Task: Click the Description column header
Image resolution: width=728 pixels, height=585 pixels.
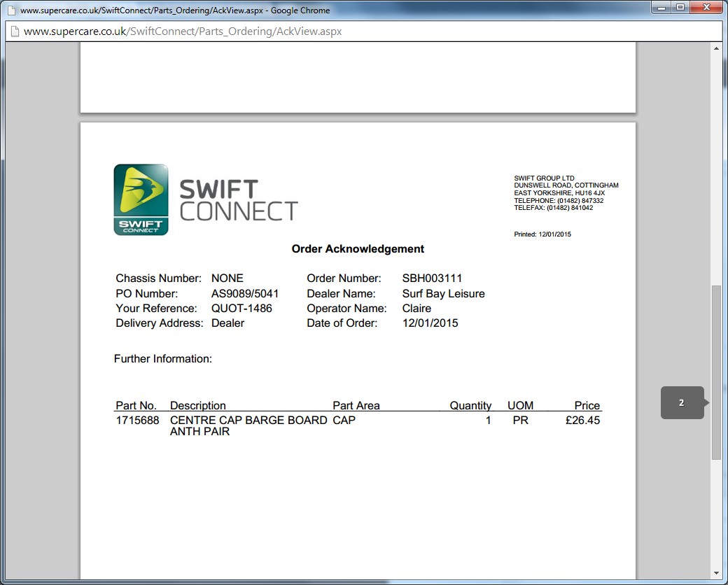Action: (198, 406)
